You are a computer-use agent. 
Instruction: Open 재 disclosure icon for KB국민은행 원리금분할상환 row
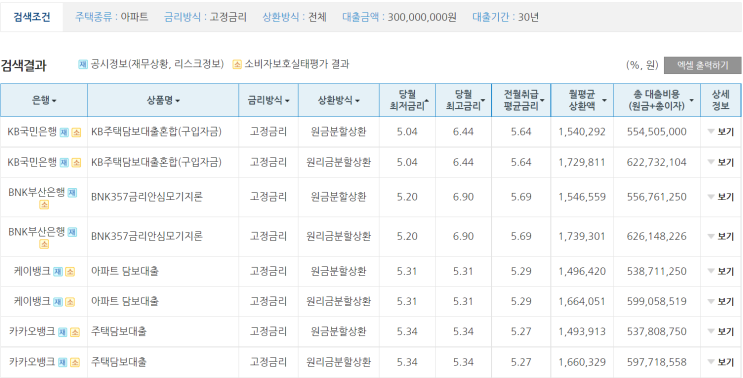tap(64, 163)
